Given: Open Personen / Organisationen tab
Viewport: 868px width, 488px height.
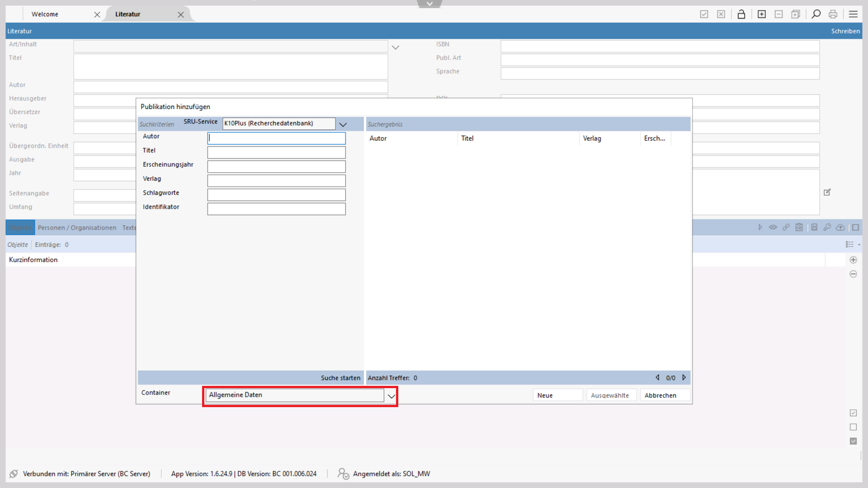Looking at the screenshot, I should (77, 228).
